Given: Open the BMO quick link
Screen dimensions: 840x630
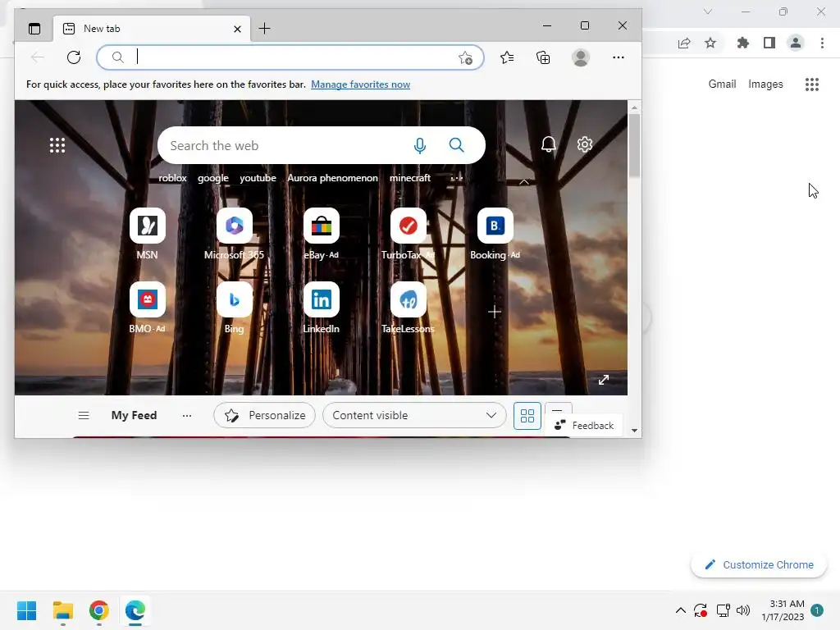Looking at the screenshot, I should tap(148, 308).
